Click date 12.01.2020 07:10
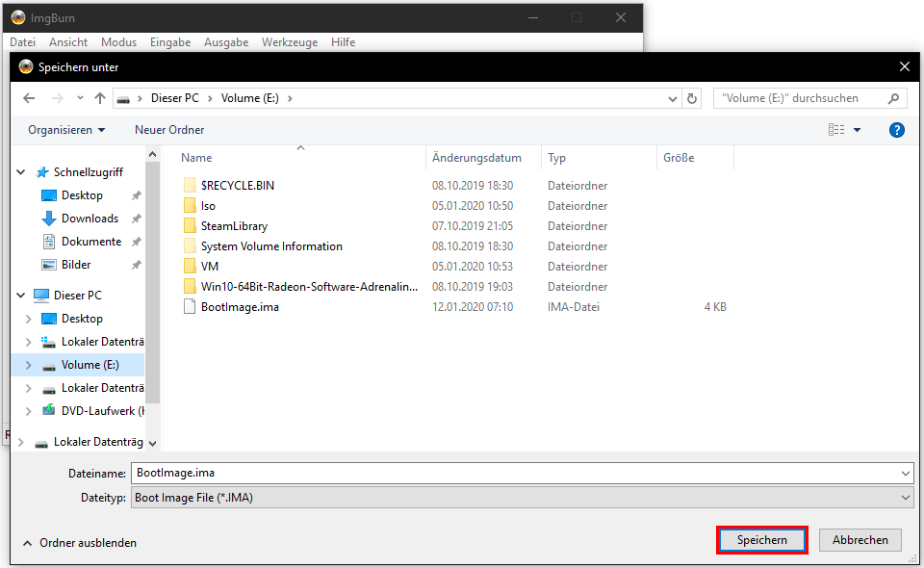 (x=473, y=307)
